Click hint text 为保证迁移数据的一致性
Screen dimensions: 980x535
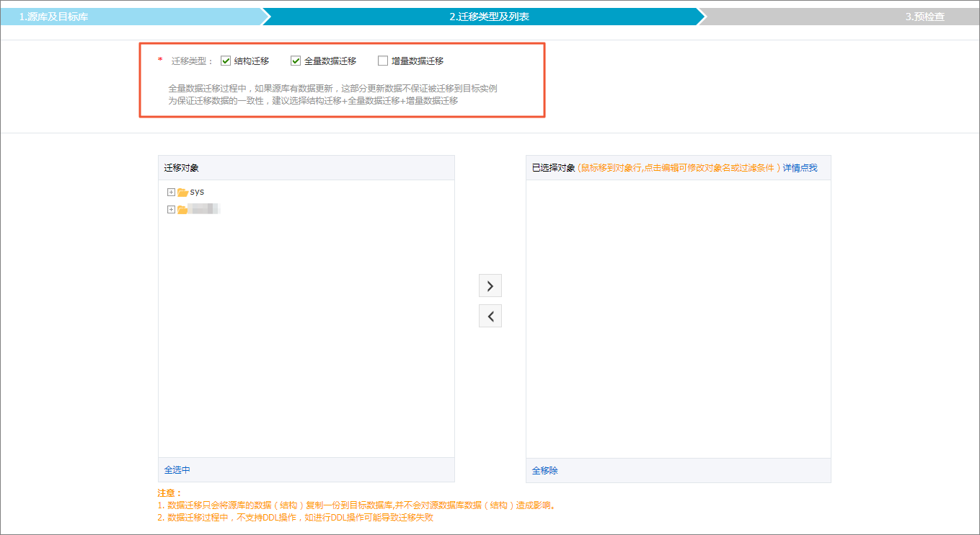click(313, 101)
